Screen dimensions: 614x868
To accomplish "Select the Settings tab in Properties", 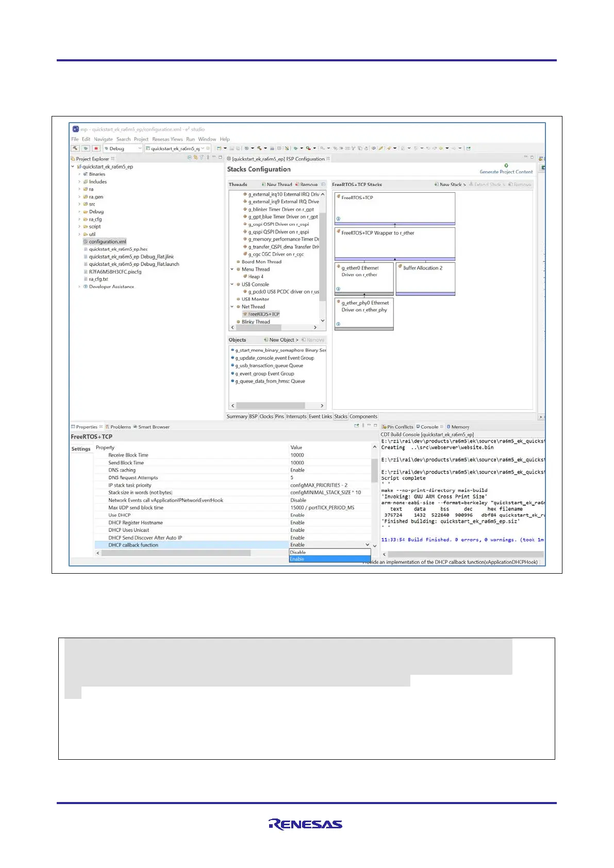I will (81, 449).
